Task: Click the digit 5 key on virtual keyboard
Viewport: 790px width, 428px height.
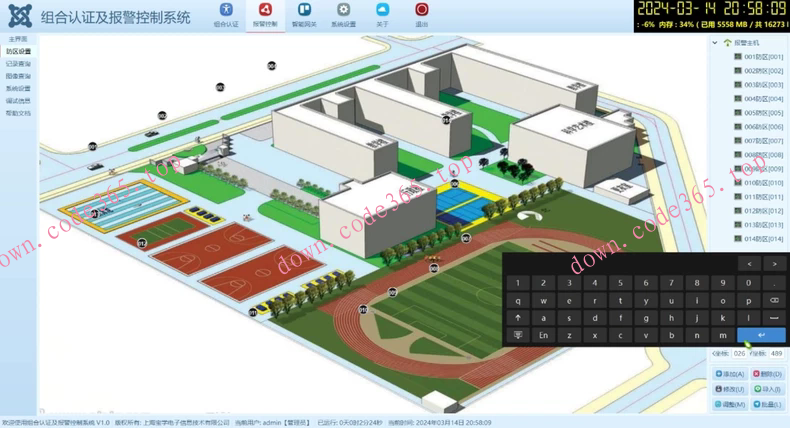Action: point(620,283)
